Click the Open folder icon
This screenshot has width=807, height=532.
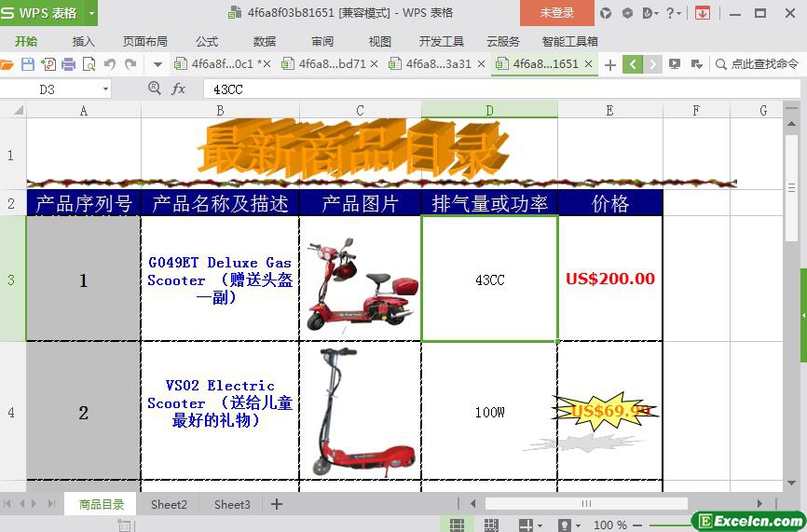coord(7,64)
